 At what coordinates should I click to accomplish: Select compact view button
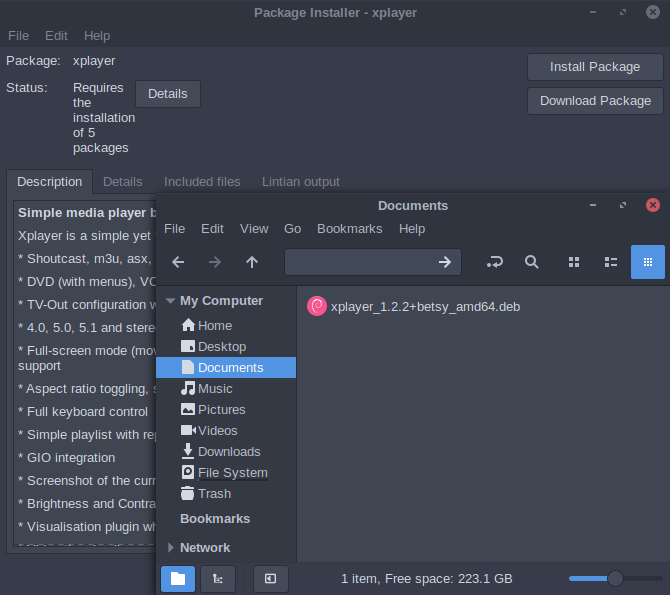pyautogui.click(x=648, y=262)
